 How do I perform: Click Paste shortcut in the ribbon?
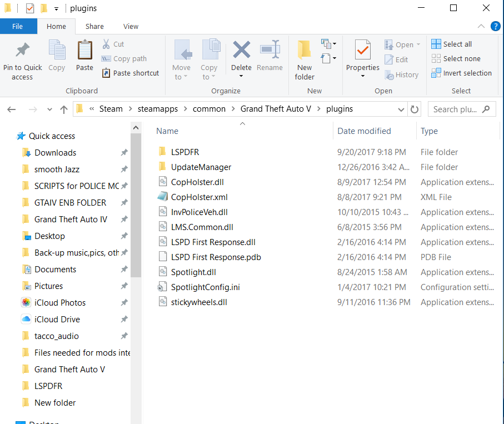pos(131,73)
